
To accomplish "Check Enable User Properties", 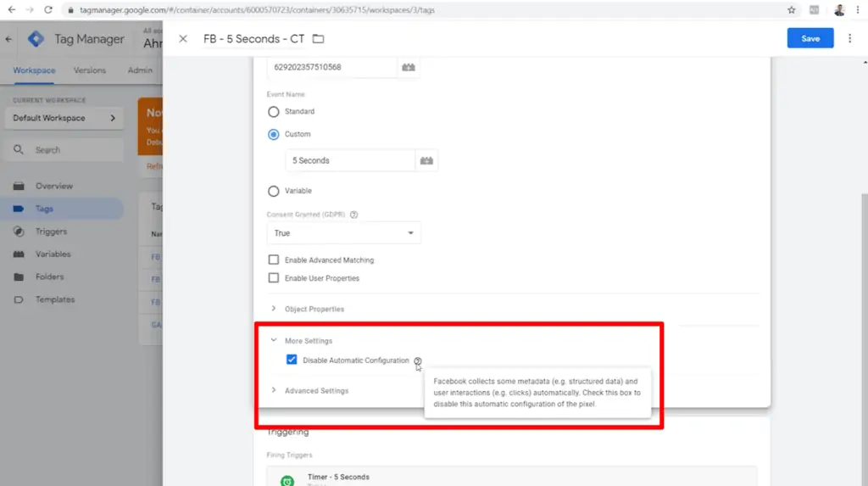I will point(274,277).
